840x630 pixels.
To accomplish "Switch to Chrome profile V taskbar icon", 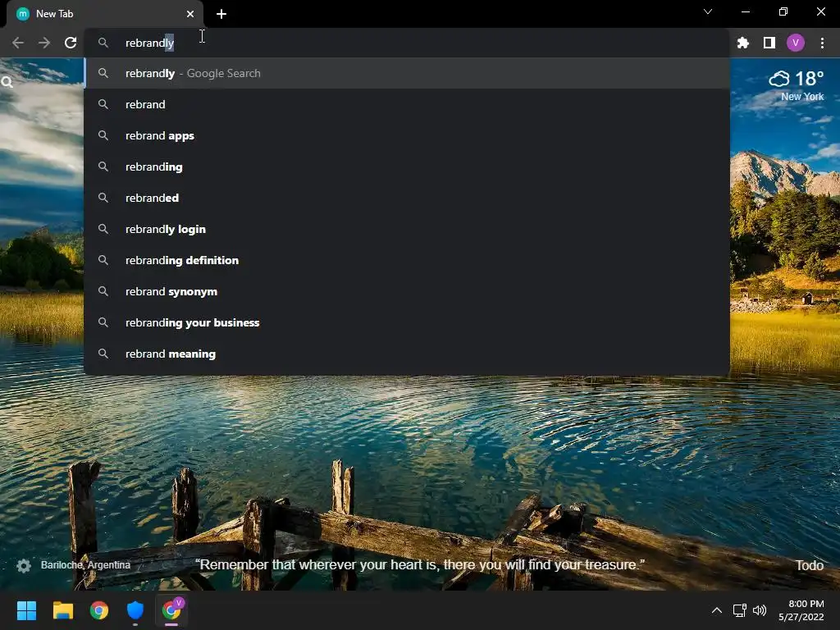I will [172, 610].
